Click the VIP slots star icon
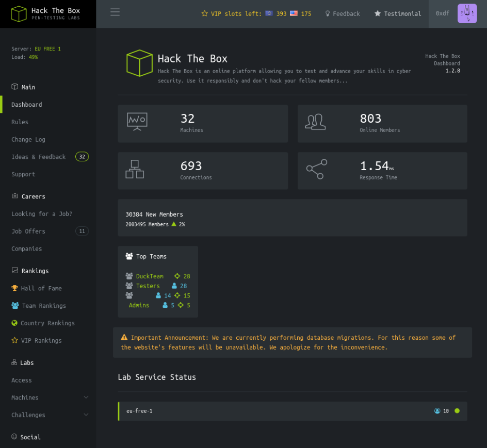 [204, 13]
